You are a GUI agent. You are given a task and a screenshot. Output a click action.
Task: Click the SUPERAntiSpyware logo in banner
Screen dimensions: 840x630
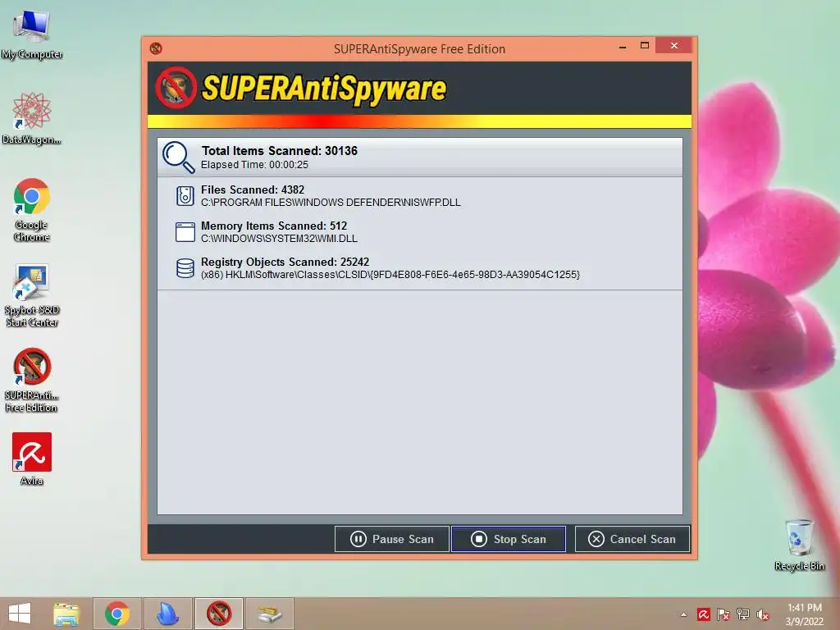pos(301,88)
